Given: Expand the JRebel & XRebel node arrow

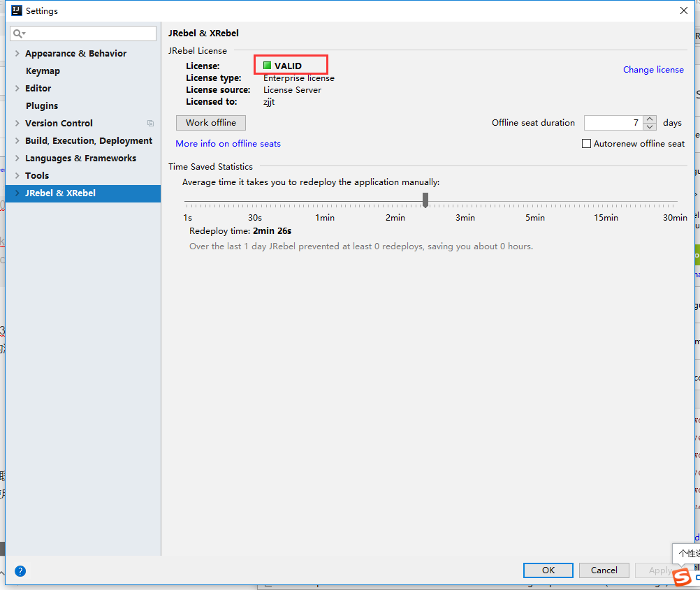Looking at the screenshot, I should [17, 193].
